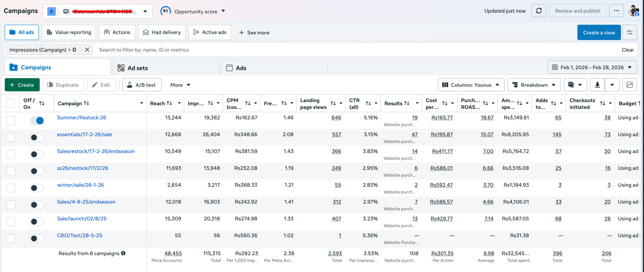Image resolution: width=644 pixels, height=272 pixels.
Task: Click info icon beside Results from 8 campaigns
Action: click(x=123, y=253)
